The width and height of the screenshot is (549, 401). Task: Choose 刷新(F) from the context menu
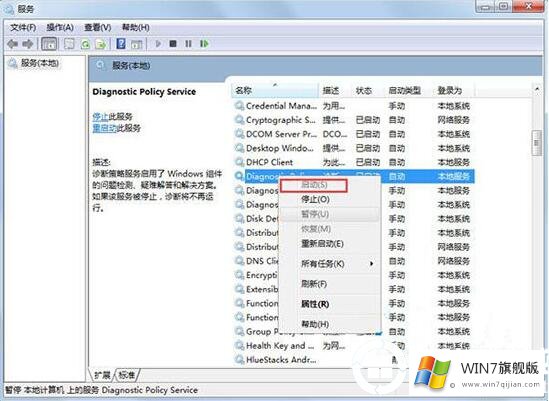pos(314,284)
